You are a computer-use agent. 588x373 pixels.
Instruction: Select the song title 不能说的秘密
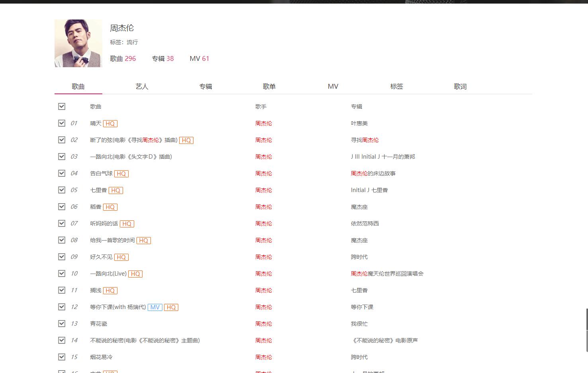point(145,340)
